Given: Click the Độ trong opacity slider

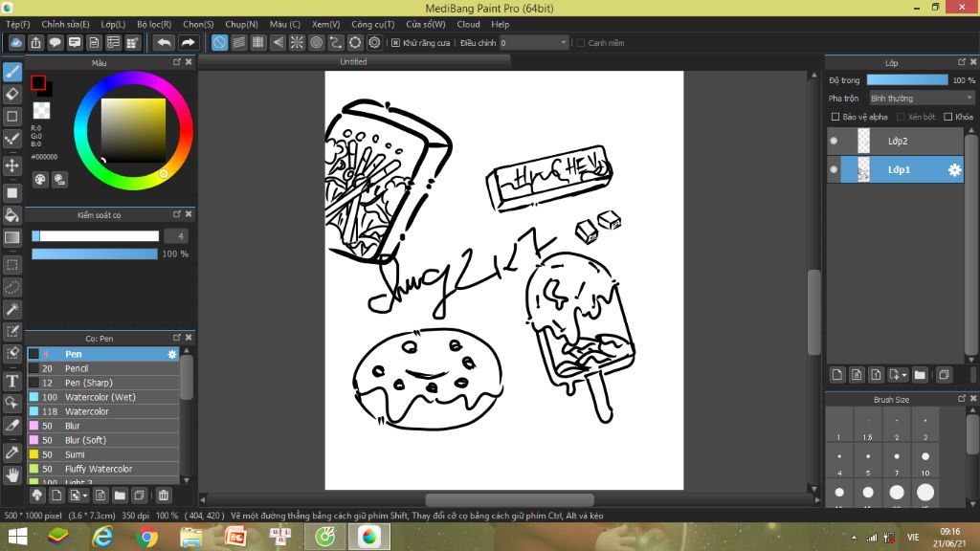Looking at the screenshot, I should (907, 80).
